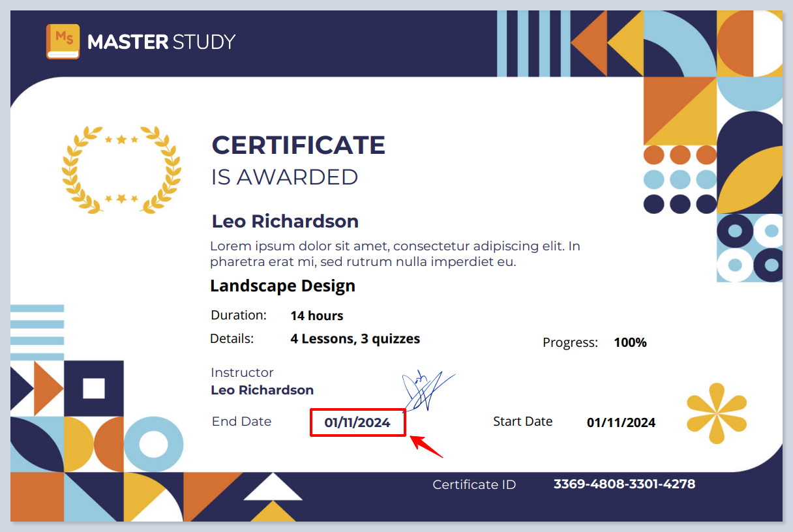Click the Master Study book logo icon
793x532 pixels.
tap(63, 42)
